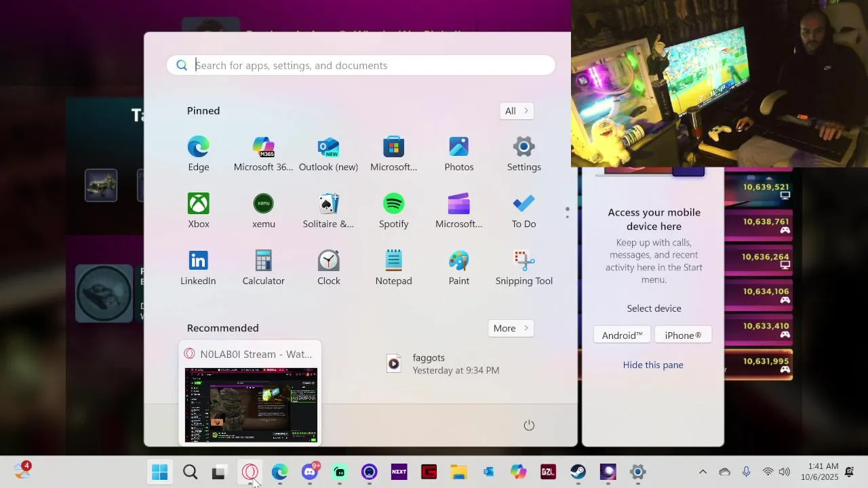Open Discord from the taskbar
The height and width of the screenshot is (488, 868).
[x=310, y=472]
